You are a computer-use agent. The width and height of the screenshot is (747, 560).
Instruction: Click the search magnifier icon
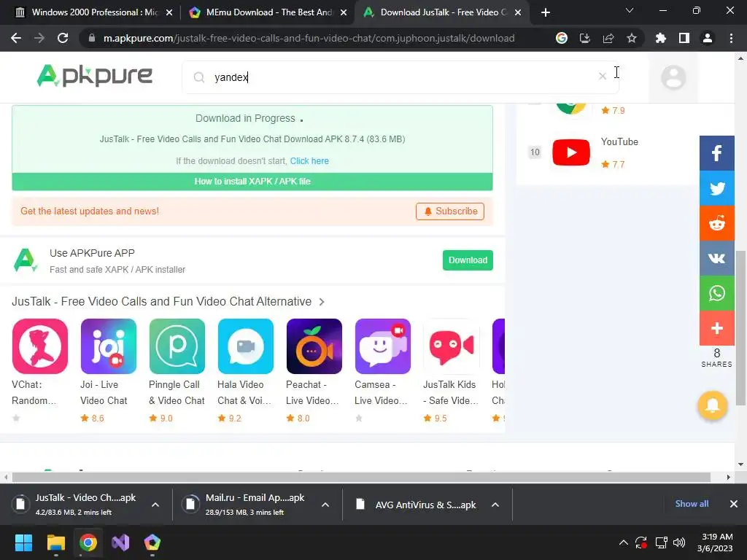click(x=199, y=77)
